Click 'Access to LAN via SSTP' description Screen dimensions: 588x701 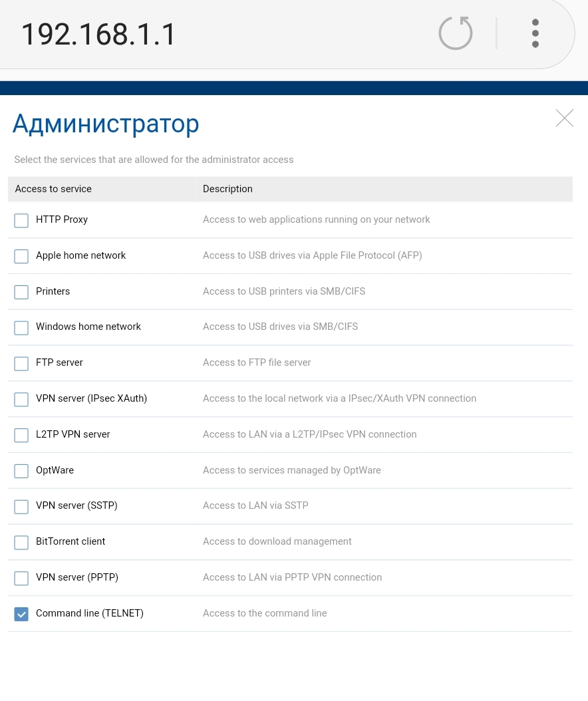(x=256, y=505)
